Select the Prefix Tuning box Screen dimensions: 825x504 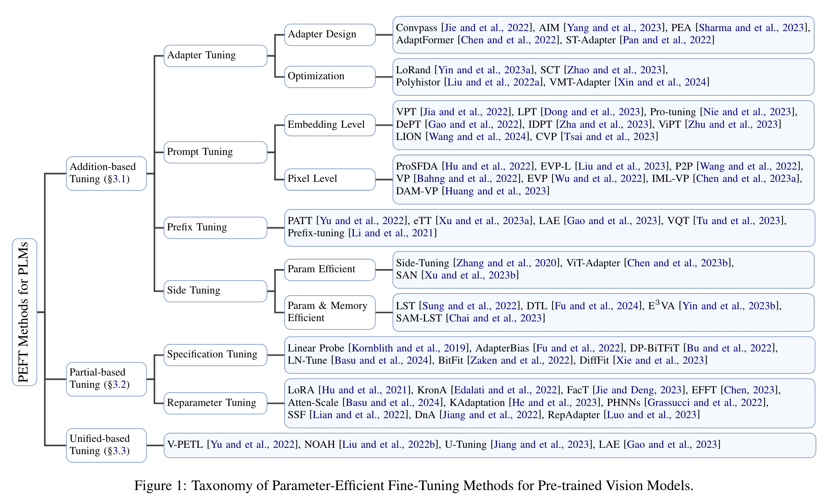click(215, 228)
